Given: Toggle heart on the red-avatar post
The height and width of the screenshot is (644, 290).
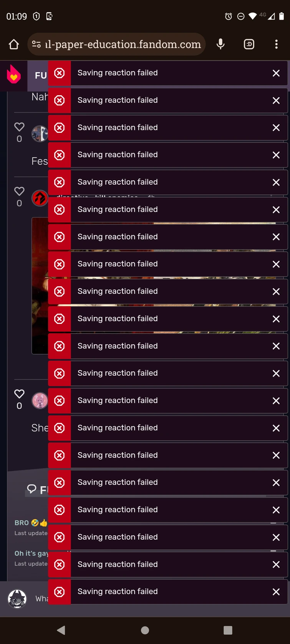Looking at the screenshot, I should click(19, 191).
